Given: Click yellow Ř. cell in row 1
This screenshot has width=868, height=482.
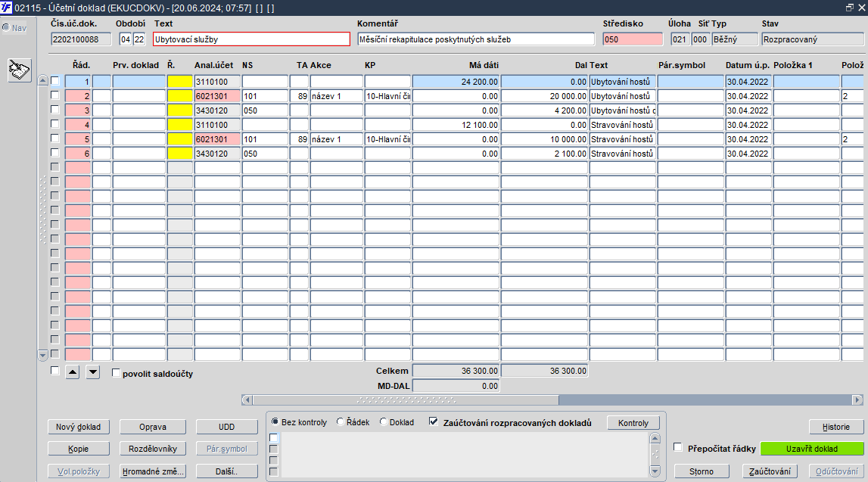Looking at the screenshot, I should point(180,82).
